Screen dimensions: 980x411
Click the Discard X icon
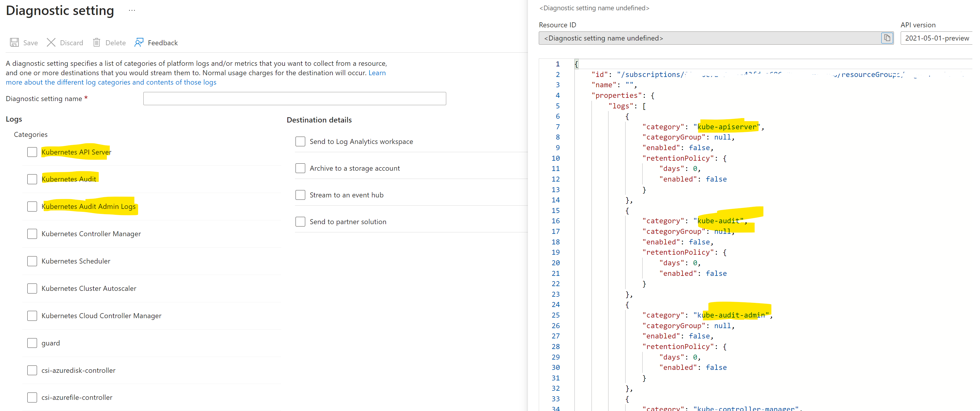tap(51, 43)
